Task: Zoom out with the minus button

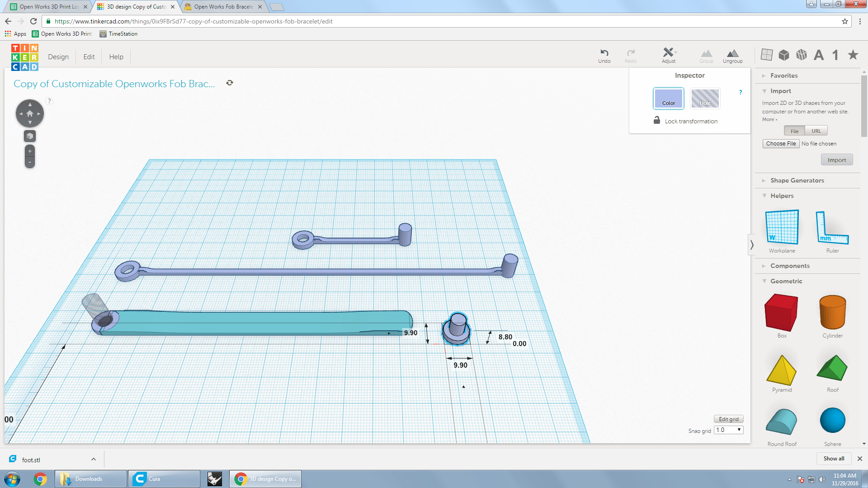Action: [x=30, y=162]
